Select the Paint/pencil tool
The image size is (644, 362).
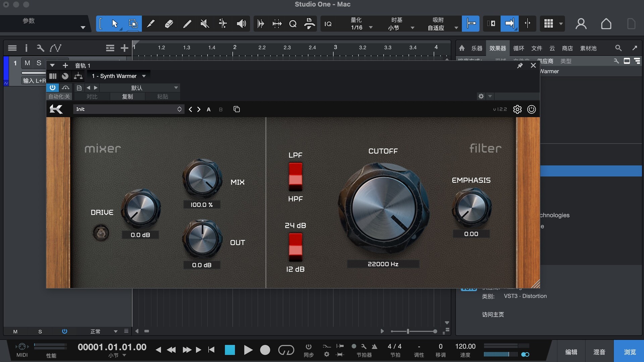tap(187, 24)
